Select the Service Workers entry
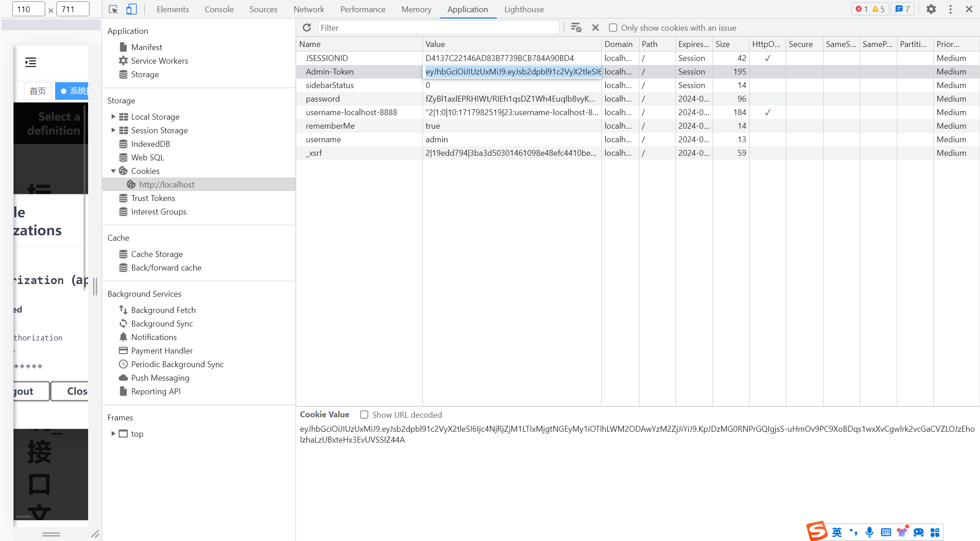This screenshot has height=541, width=980. click(x=159, y=61)
